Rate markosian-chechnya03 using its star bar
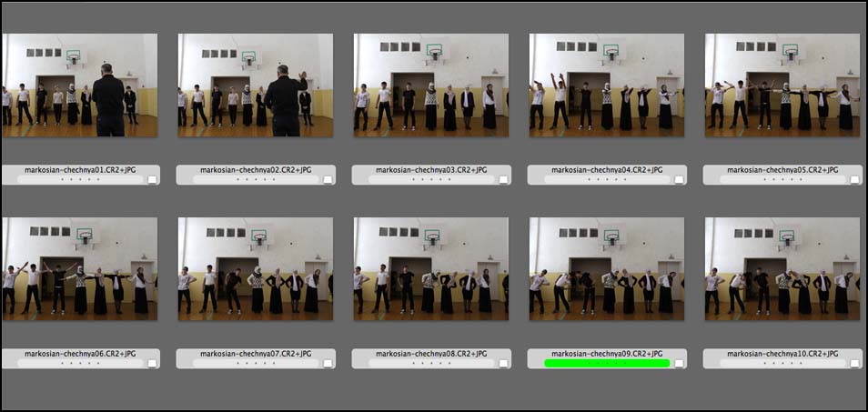 pyautogui.click(x=431, y=180)
